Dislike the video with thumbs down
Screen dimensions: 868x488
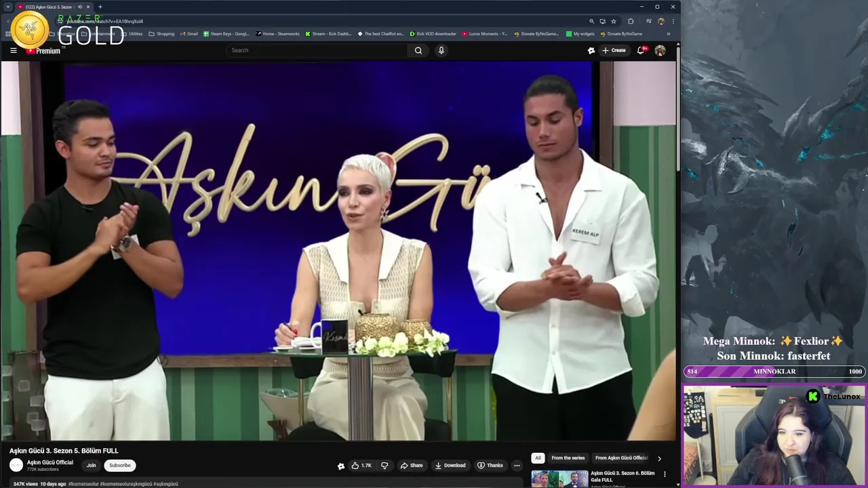[384, 466]
